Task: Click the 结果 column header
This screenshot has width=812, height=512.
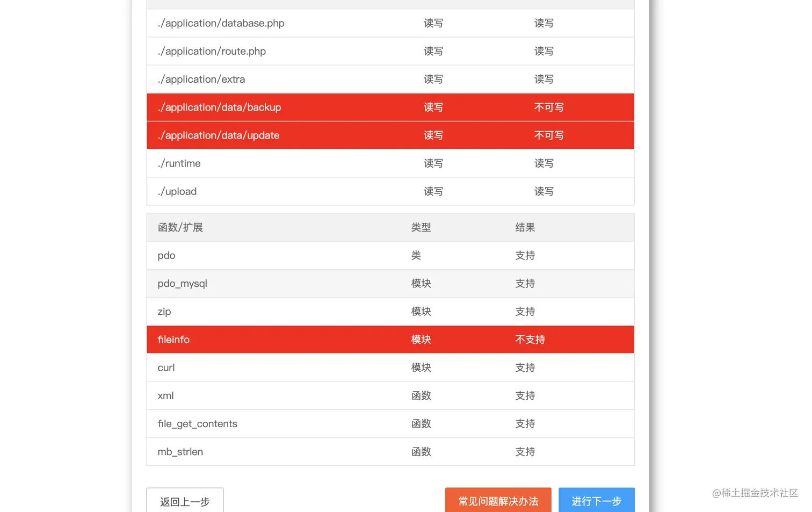Action: 525,227
